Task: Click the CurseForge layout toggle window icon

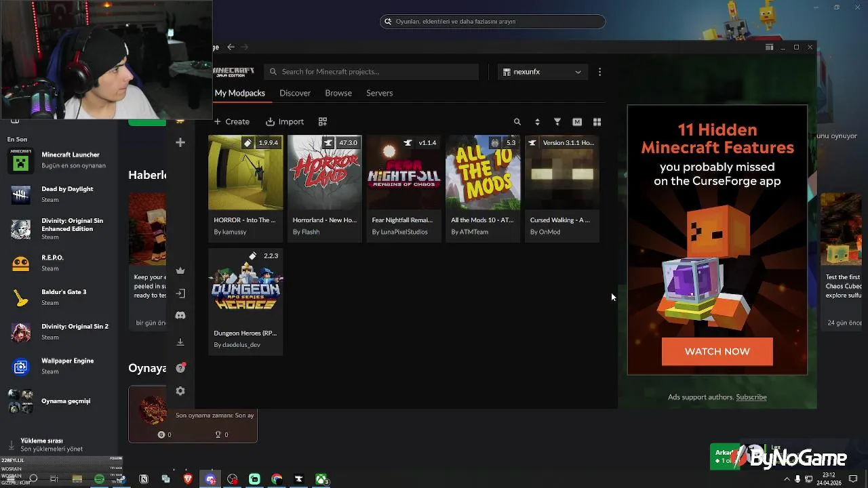Action: click(769, 47)
